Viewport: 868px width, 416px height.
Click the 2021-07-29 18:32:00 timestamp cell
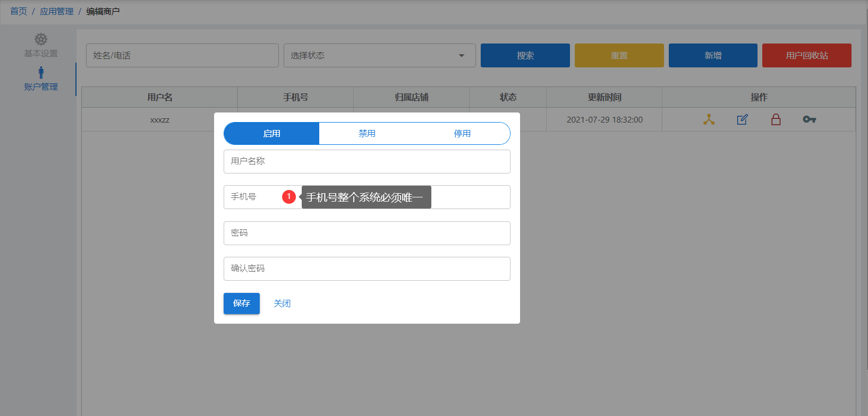(x=605, y=120)
